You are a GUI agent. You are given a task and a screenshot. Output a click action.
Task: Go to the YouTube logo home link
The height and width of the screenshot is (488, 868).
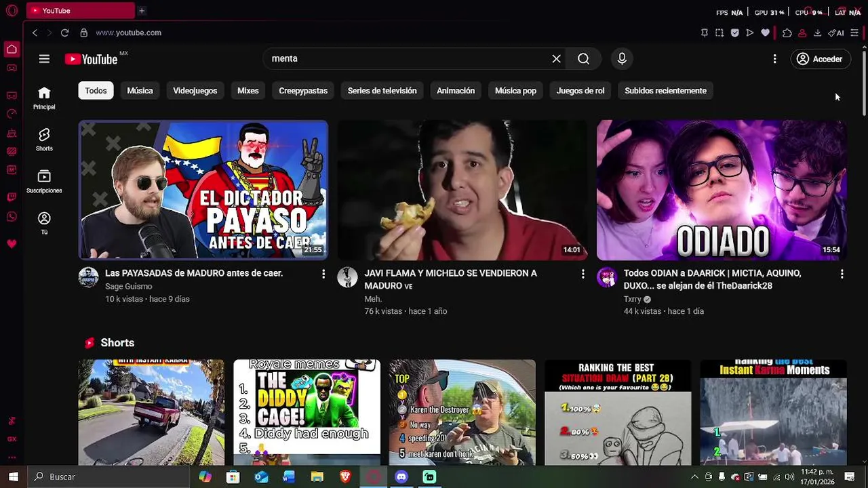(92, 59)
